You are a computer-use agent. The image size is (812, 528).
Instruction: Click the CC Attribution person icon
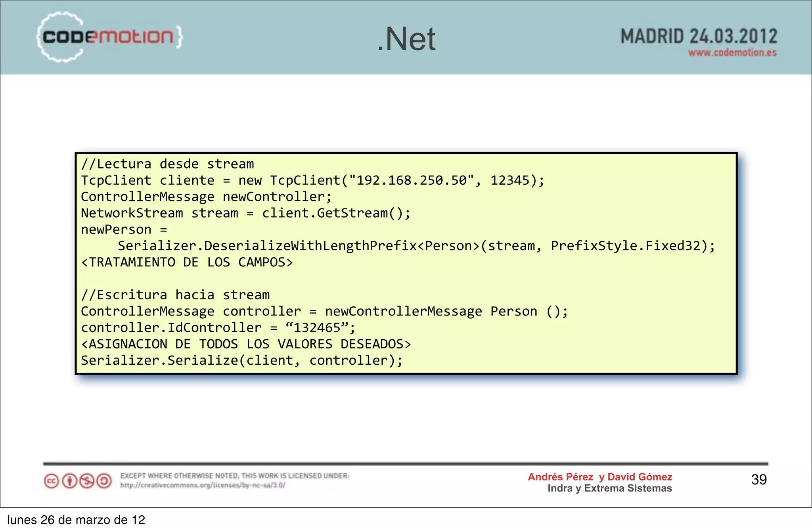point(69,481)
